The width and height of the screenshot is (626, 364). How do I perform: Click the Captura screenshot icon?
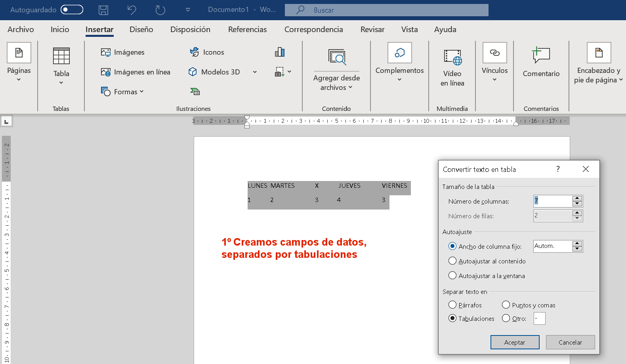click(x=280, y=72)
